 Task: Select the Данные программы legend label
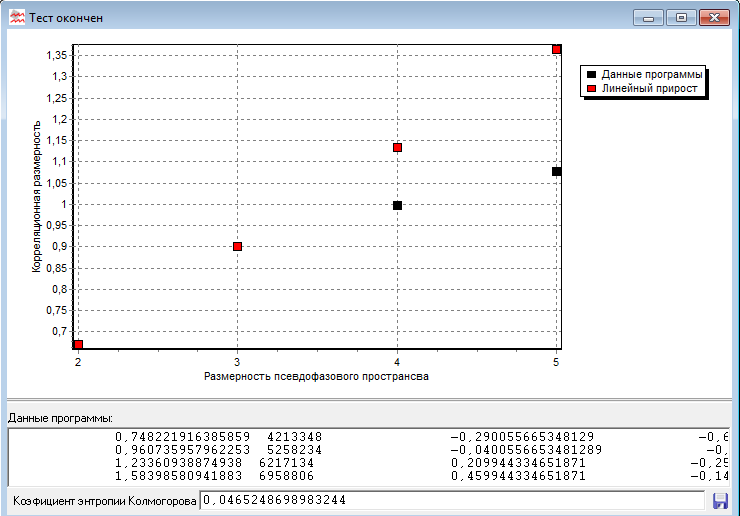click(651, 75)
